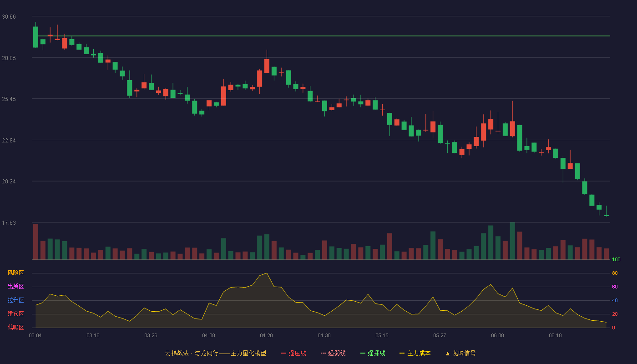
Task: Toggle the 强撑线 legend item
Action: point(373,353)
